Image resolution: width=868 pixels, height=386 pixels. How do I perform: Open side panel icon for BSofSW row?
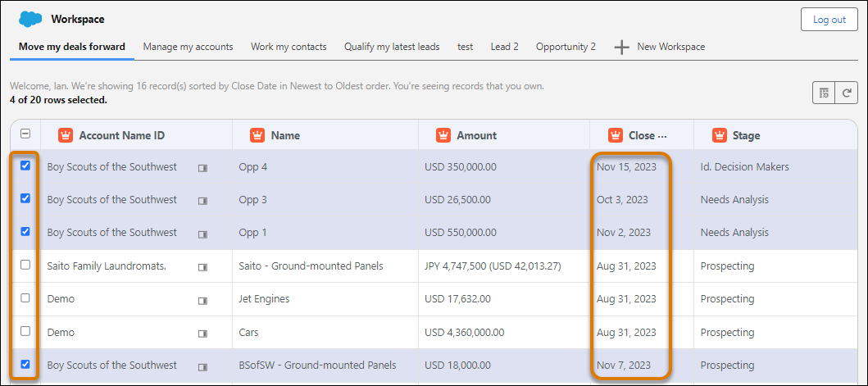click(x=202, y=366)
